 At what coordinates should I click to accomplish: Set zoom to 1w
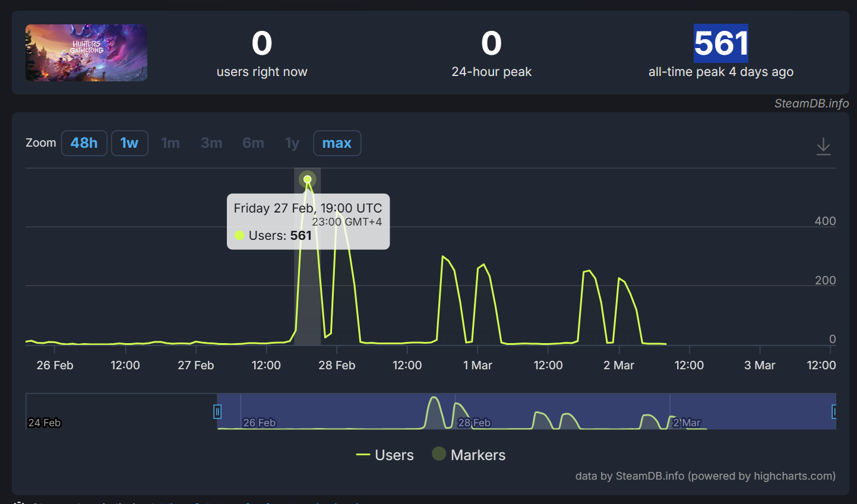[x=129, y=143]
